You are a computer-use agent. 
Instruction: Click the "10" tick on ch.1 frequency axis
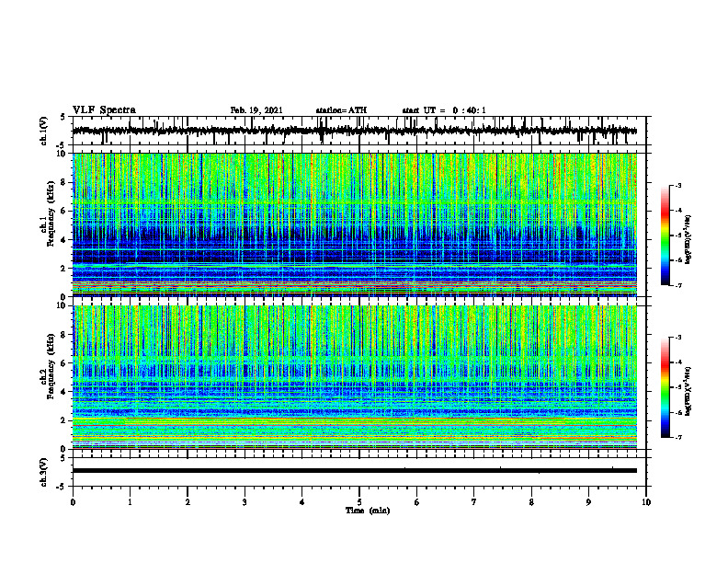pyautogui.click(x=62, y=154)
